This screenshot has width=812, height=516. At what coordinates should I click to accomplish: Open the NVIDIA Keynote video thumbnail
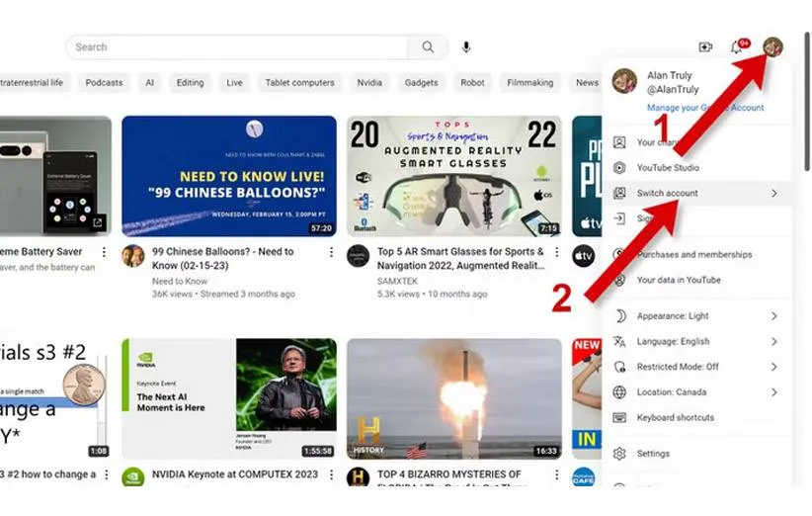(228, 398)
